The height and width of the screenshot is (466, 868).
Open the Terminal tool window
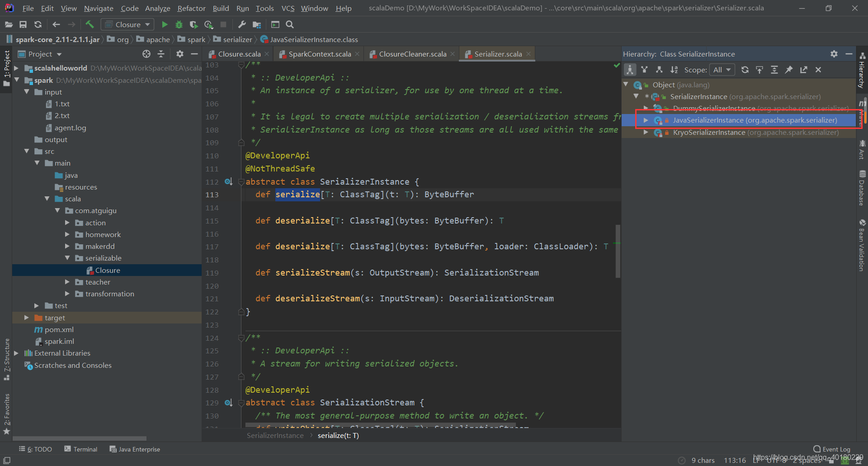pos(80,449)
